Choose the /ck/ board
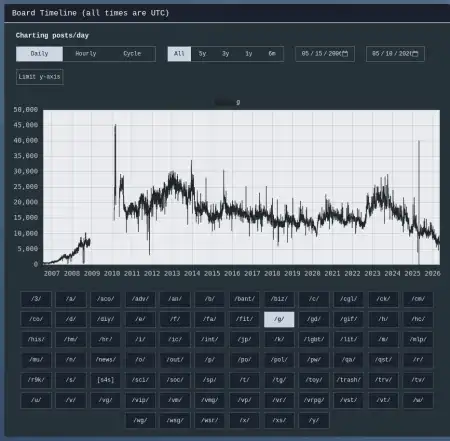Image resolution: width=450 pixels, height=441 pixels. pyautogui.click(x=383, y=299)
